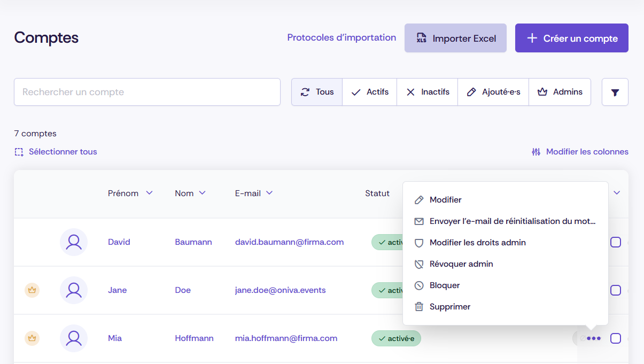Click the Sélectionner tous link

tap(63, 152)
